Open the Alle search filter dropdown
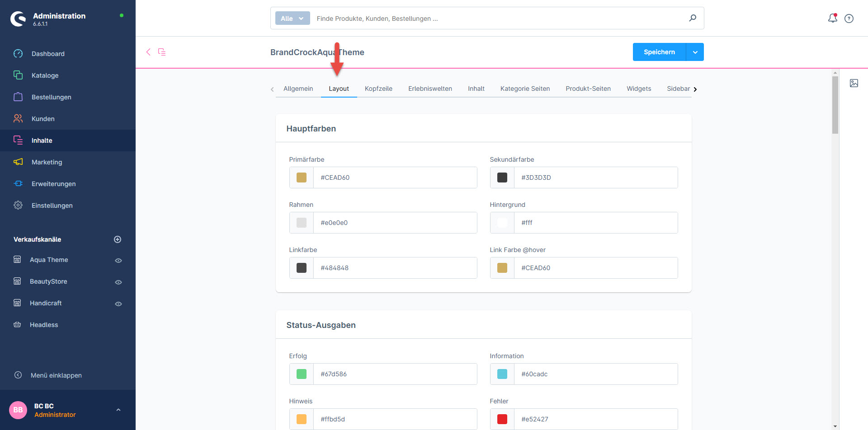Screen dimensions: 868x430 tap(292, 19)
